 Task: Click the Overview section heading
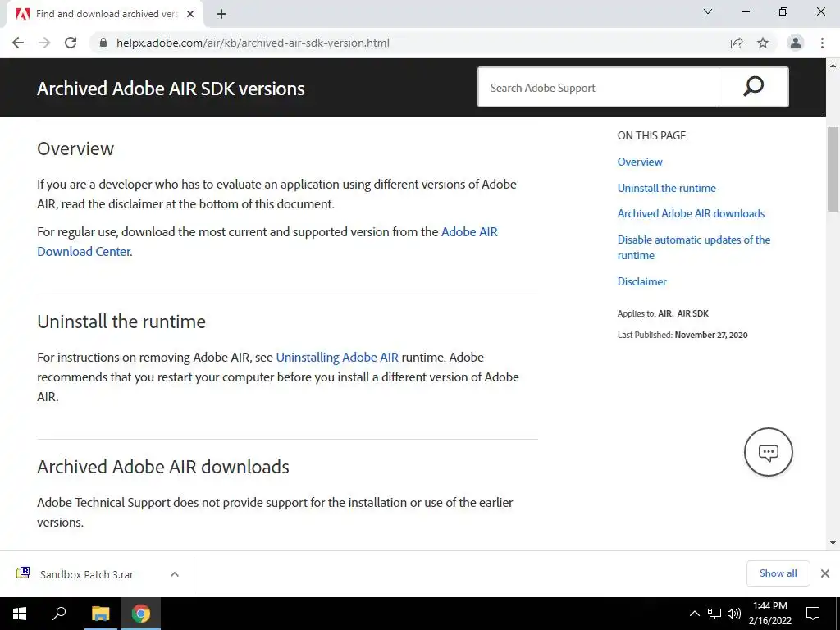[75, 148]
